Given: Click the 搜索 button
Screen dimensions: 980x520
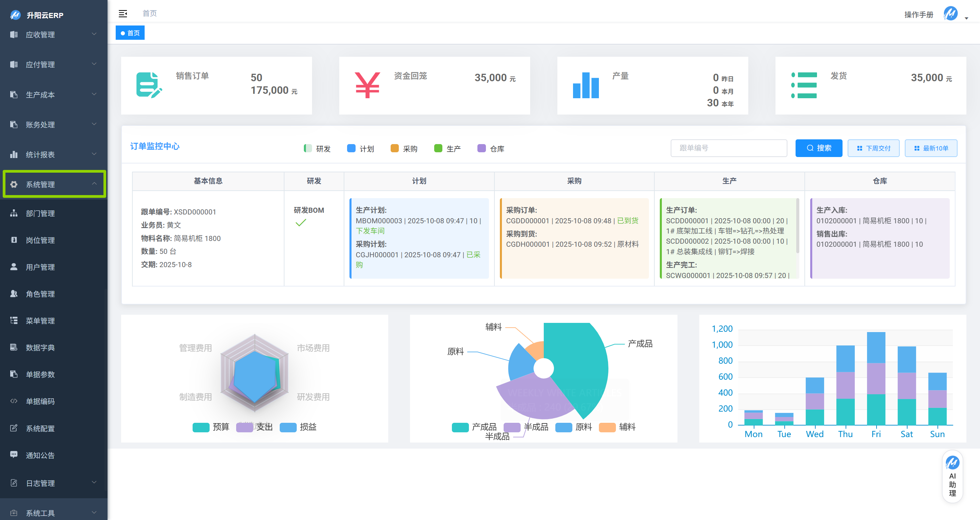Looking at the screenshot, I should (x=818, y=148).
